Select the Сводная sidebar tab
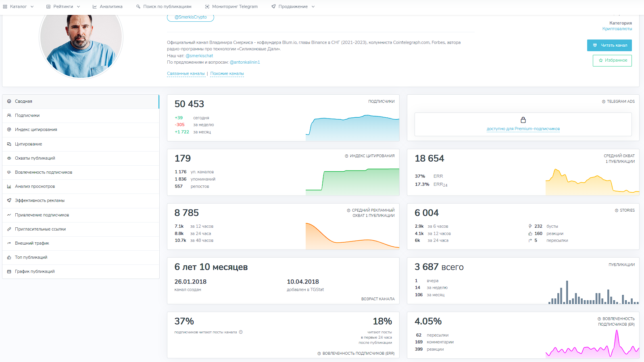 81,102
